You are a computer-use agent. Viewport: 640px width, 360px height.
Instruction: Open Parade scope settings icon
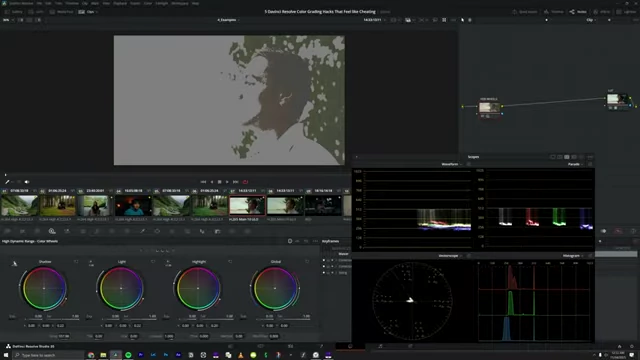(590, 164)
